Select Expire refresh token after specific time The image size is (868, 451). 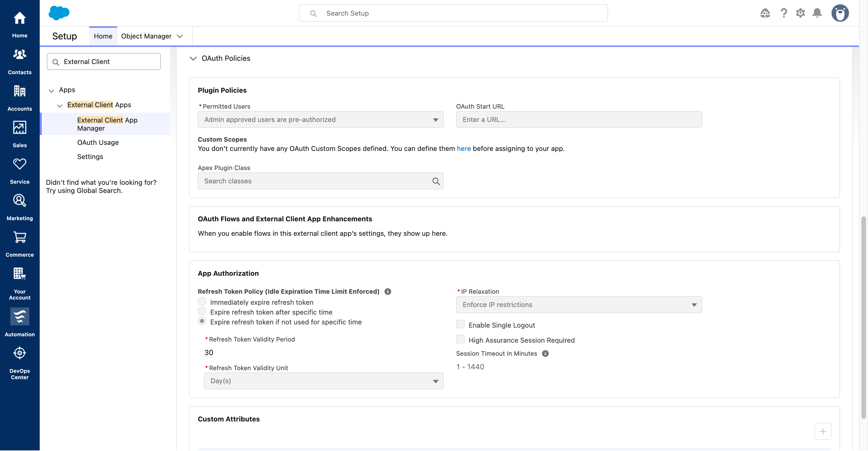click(x=202, y=311)
